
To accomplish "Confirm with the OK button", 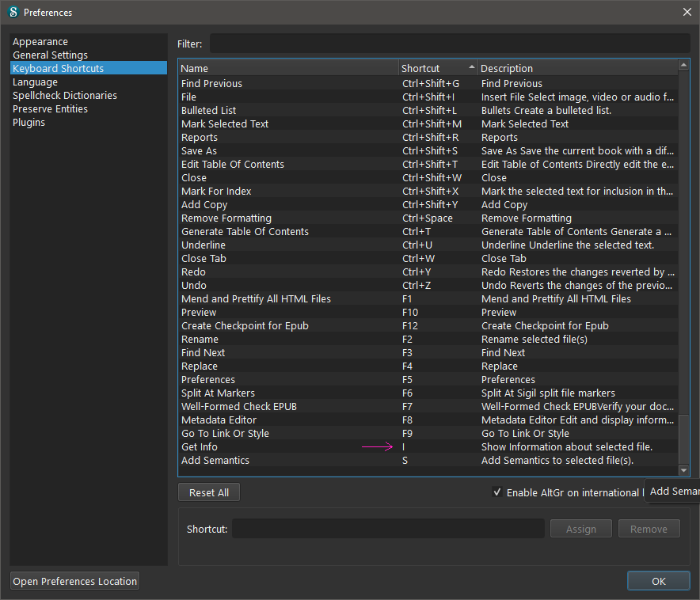I will 659,581.
